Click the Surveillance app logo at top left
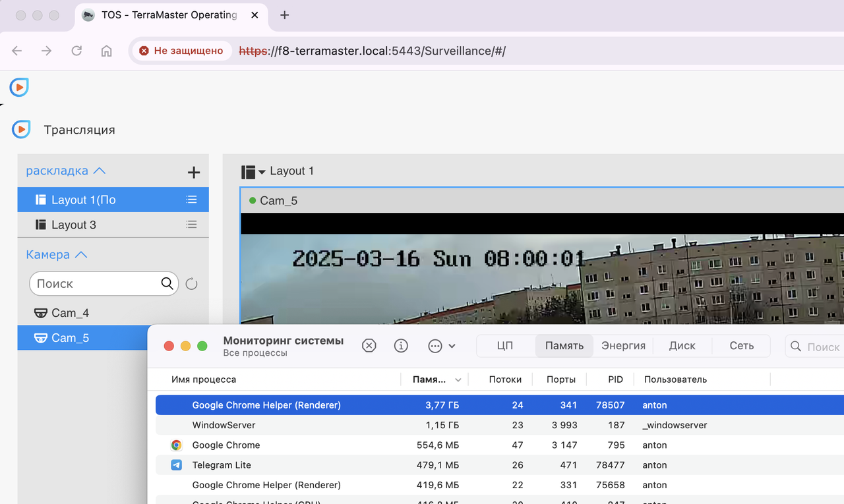The image size is (844, 504). pos(19,87)
